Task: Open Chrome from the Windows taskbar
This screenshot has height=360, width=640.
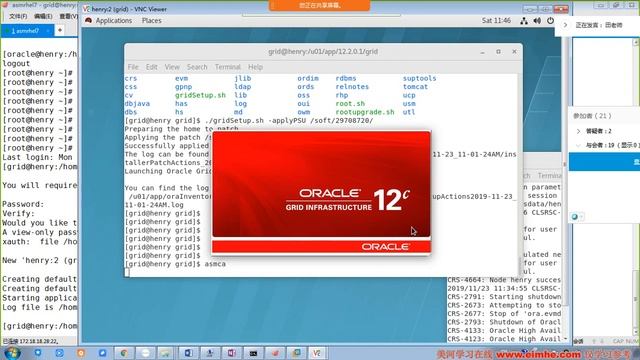Action: pyautogui.click(x=124, y=353)
